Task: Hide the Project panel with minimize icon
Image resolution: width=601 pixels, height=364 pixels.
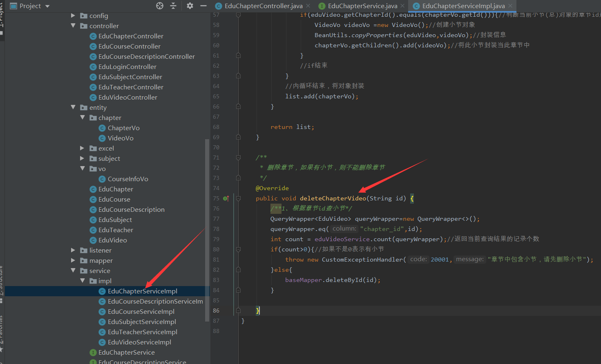Action: coord(203,6)
